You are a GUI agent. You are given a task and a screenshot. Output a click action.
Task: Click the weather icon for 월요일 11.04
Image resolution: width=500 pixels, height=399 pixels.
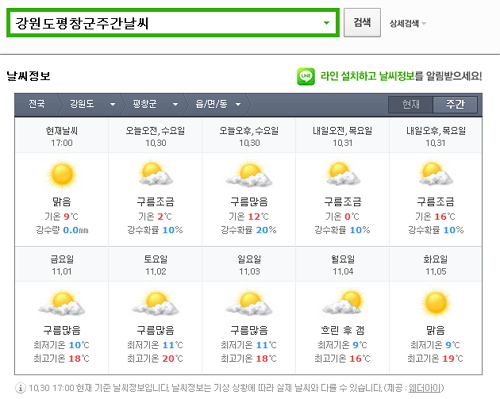[x=343, y=302]
